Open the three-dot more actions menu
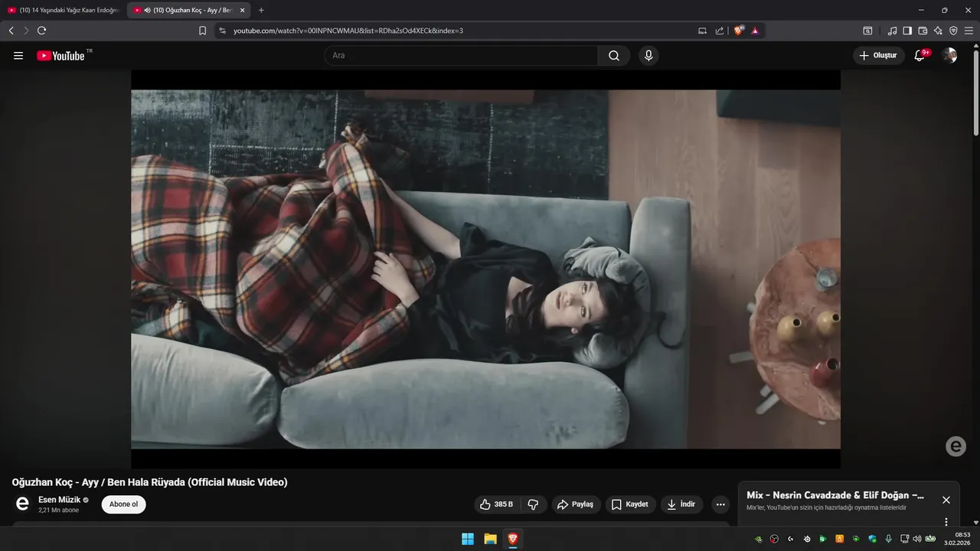Image resolution: width=980 pixels, height=551 pixels. tap(720, 504)
